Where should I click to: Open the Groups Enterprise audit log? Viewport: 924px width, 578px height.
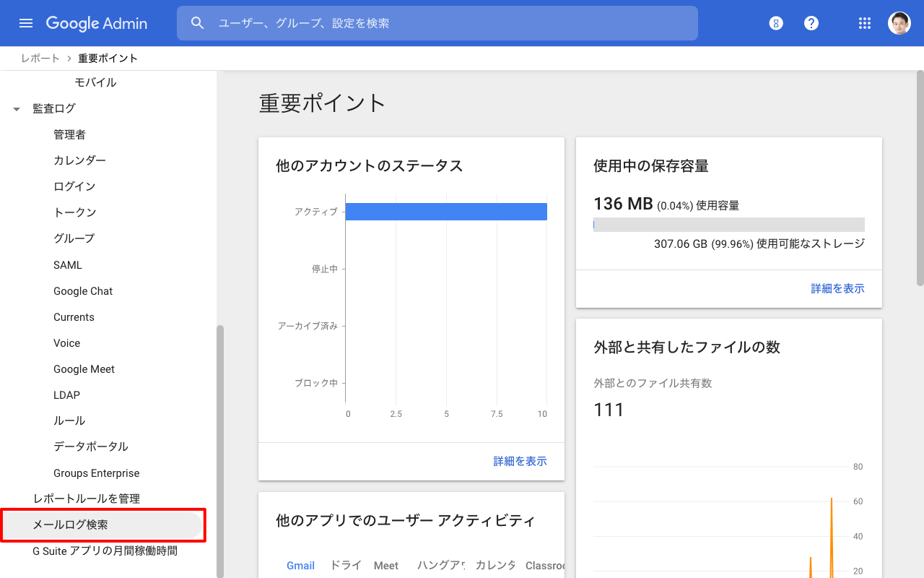click(x=97, y=473)
